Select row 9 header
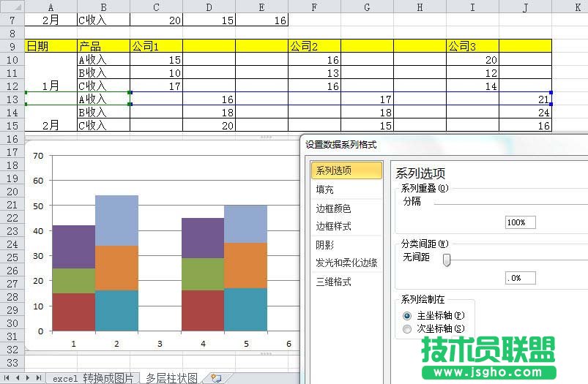Viewport: 588px width, 384px height. click(x=12, y=47)
